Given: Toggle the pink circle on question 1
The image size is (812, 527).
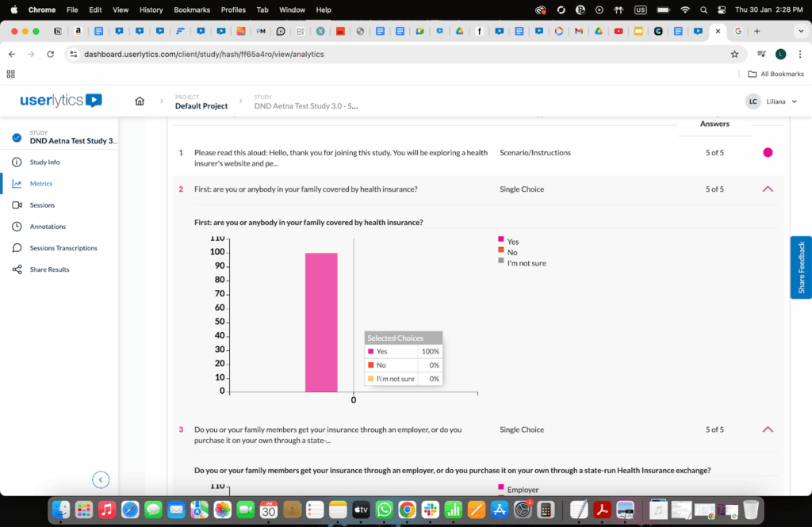Looking at the screenshot, I should tap(767, 152).
